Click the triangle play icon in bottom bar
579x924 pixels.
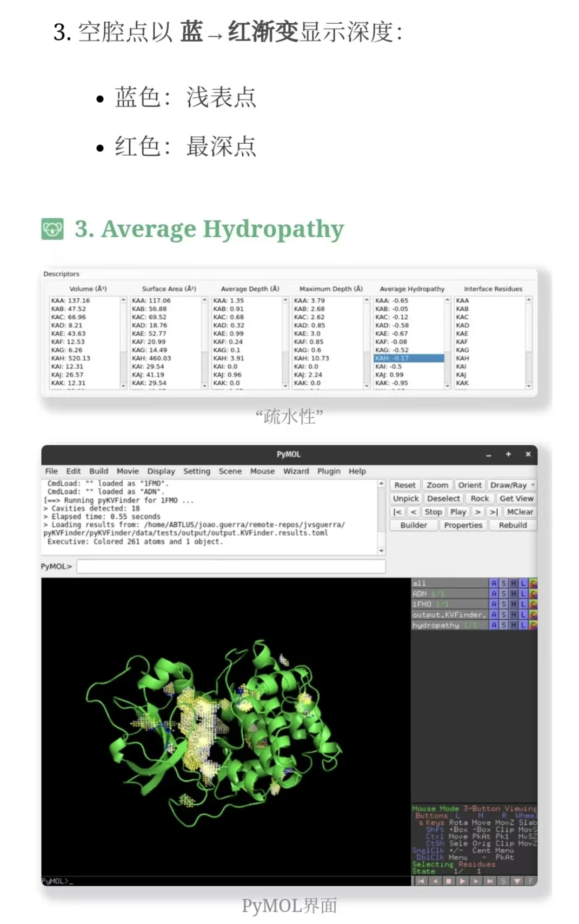[463, 881]
